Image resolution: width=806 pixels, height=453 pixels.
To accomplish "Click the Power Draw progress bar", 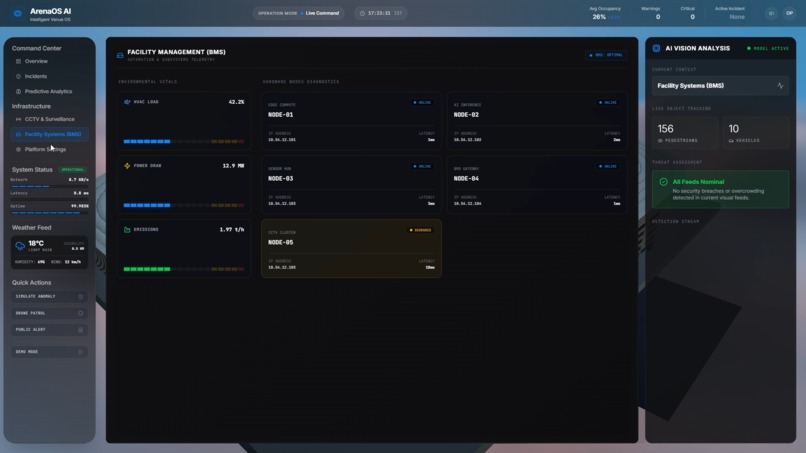I will coord(184,205).
